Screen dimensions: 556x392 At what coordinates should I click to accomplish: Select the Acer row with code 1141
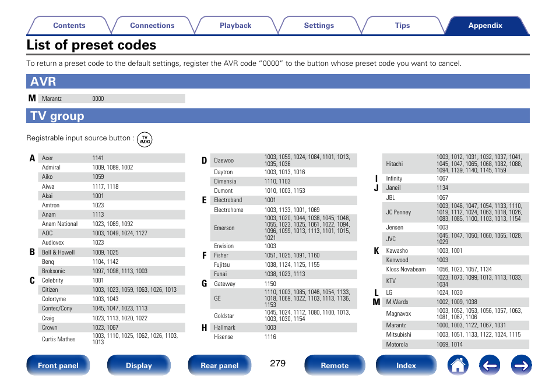coord(111,158)
